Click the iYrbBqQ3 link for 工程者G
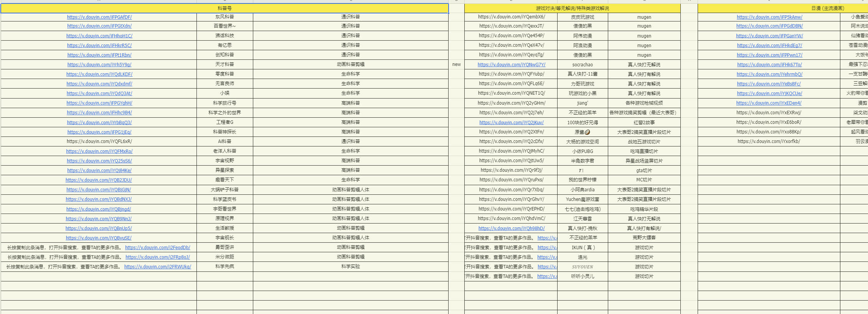 [99, 122]
